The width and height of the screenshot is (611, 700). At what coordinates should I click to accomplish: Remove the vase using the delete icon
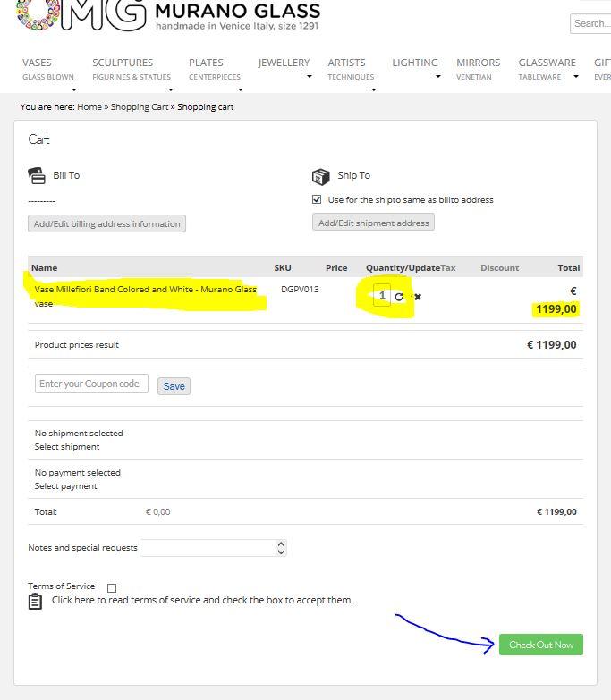(x=418, y=297)
